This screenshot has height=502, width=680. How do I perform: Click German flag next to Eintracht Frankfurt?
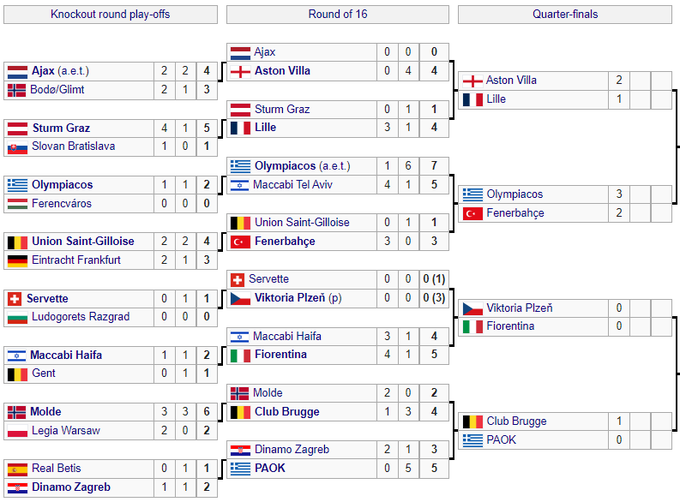point(17,260)
